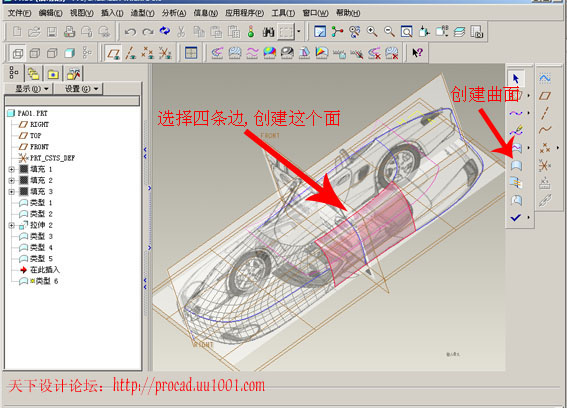Toggle the spin center icon
The image size is (567, 408).
337,32
